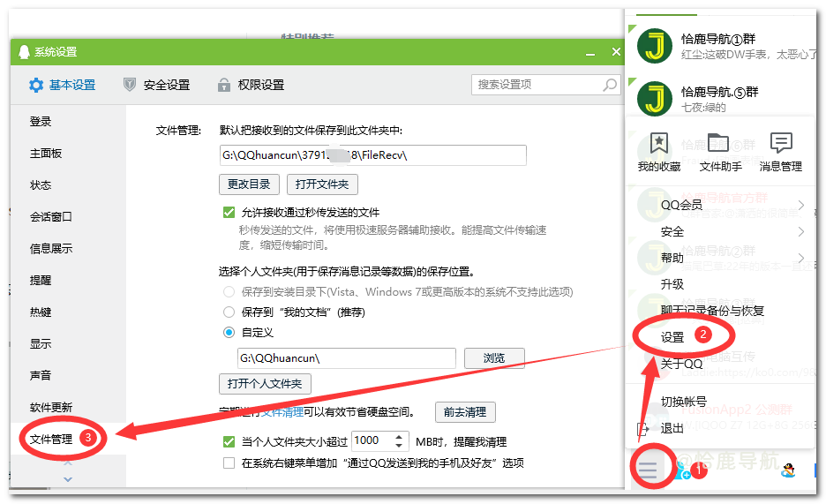Switch to 权限设置 tab

[x=251, y=85]
